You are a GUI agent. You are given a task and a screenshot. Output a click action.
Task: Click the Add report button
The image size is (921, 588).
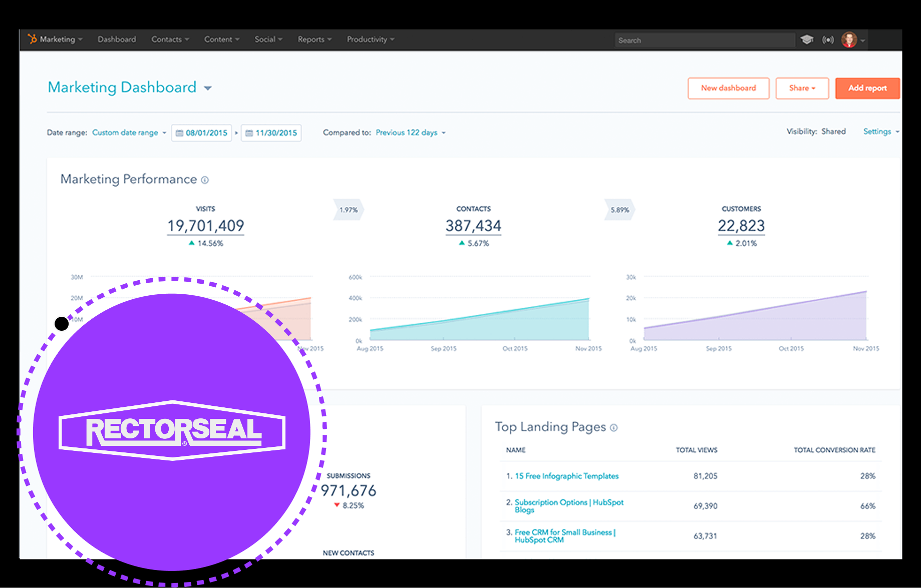pos(867,88)
